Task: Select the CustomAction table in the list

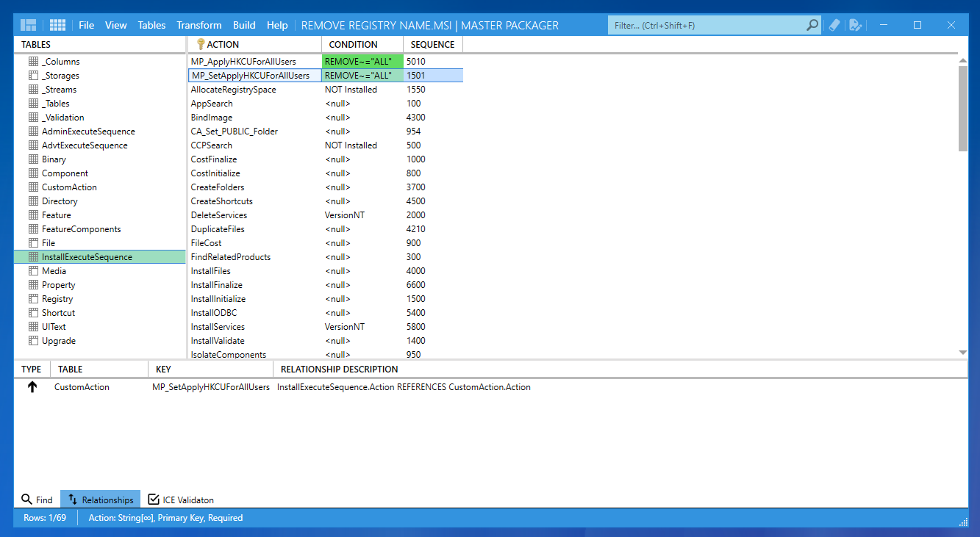Action: (69, 187)
